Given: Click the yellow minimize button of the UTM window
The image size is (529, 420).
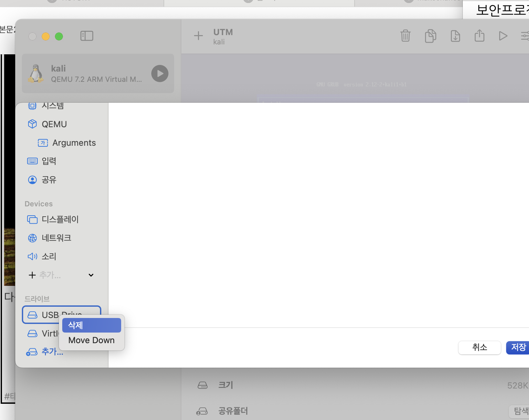Looking at the screenshot, I should click(46, 36).
